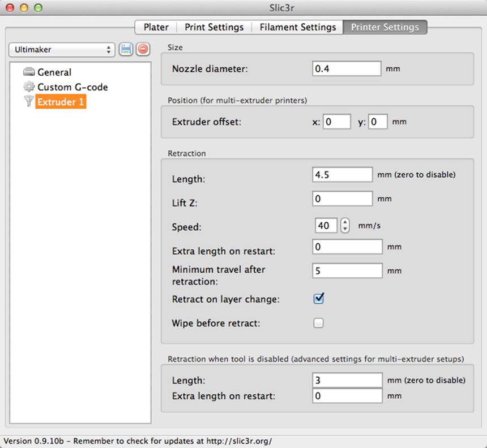Click the Speed value field showing 40
This screenshot has height=448, width=487.
pyautogui.click(x=326, y=226)
